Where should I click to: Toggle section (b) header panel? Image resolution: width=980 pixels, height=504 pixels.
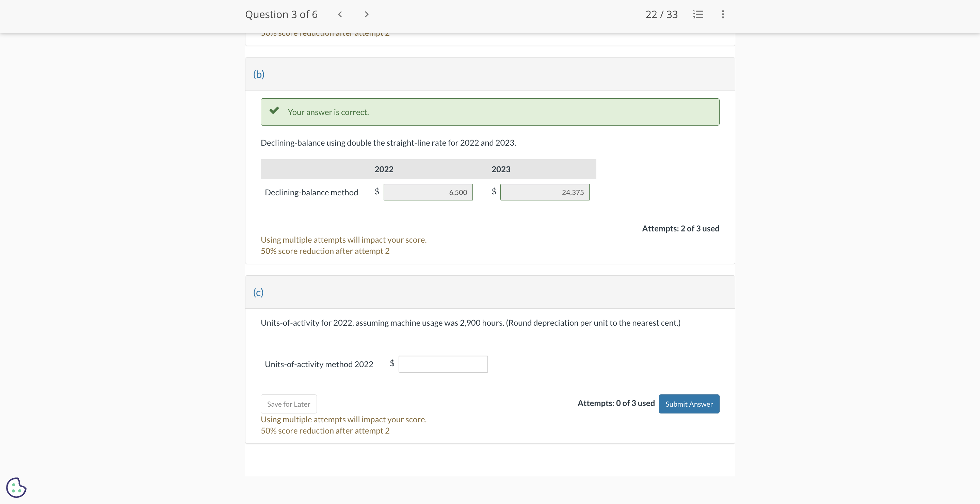(x=490, y=74)
